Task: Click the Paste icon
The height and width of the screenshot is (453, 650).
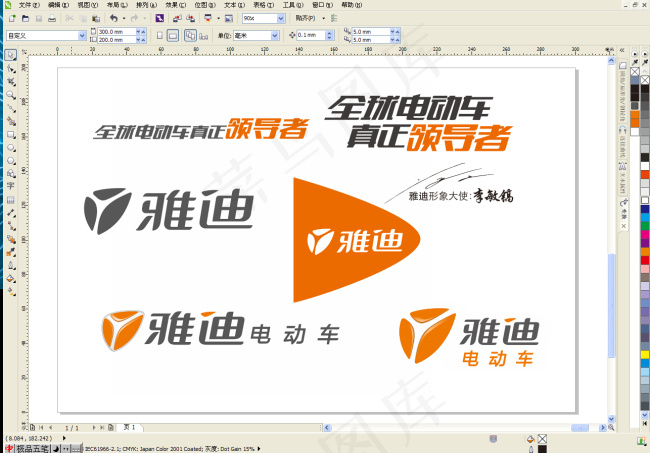Action: (96, 18)
